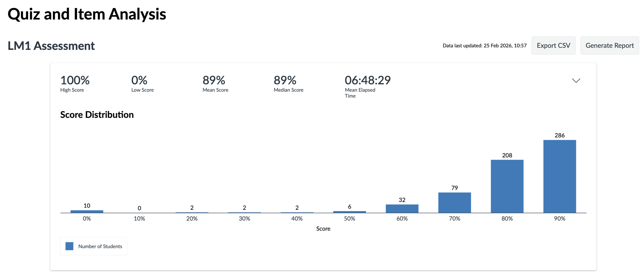644x278 pixels.
Task: Click the 80% score bar with 208 students
Action: point(507,186)
